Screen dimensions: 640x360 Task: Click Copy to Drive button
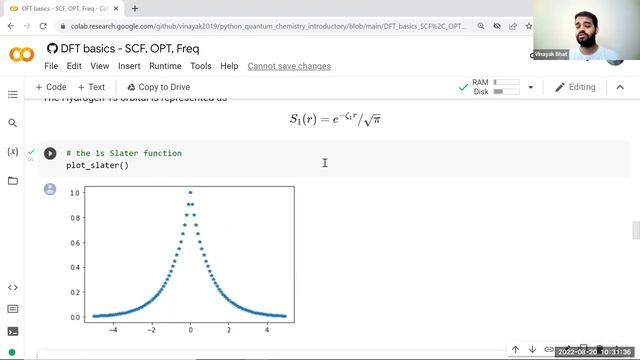[158, 87]
